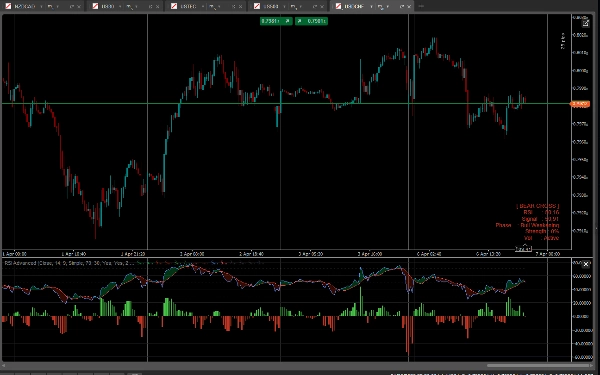Click the 7 Apr time axis label
The width and height of the screenshot is (600, 375).
547,254
